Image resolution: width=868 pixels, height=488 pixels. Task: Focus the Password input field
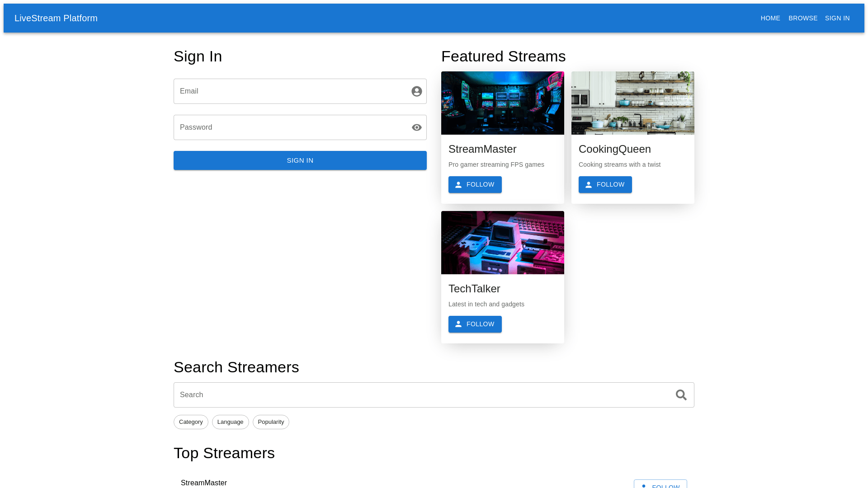coord(289,127)
